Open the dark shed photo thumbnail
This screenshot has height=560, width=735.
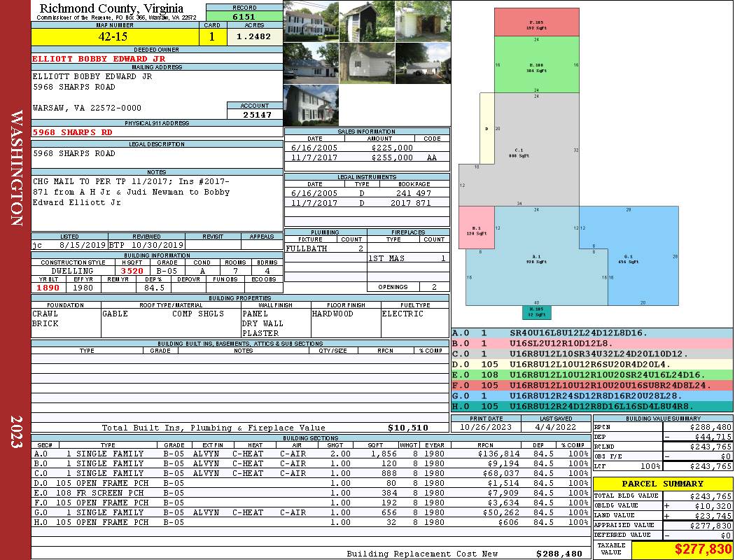367,22
